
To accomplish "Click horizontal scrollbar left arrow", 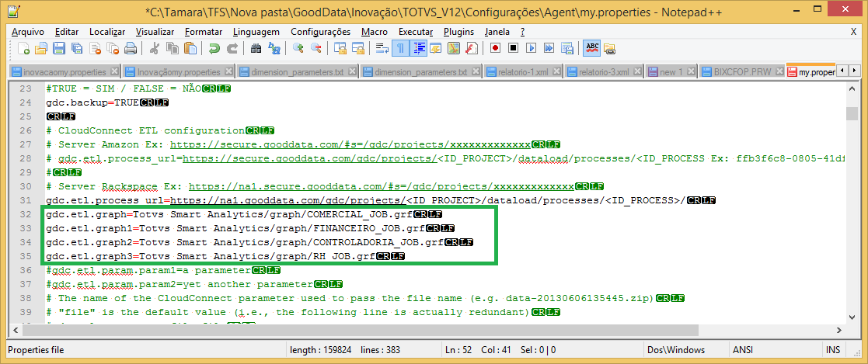I will pos(15,330).
